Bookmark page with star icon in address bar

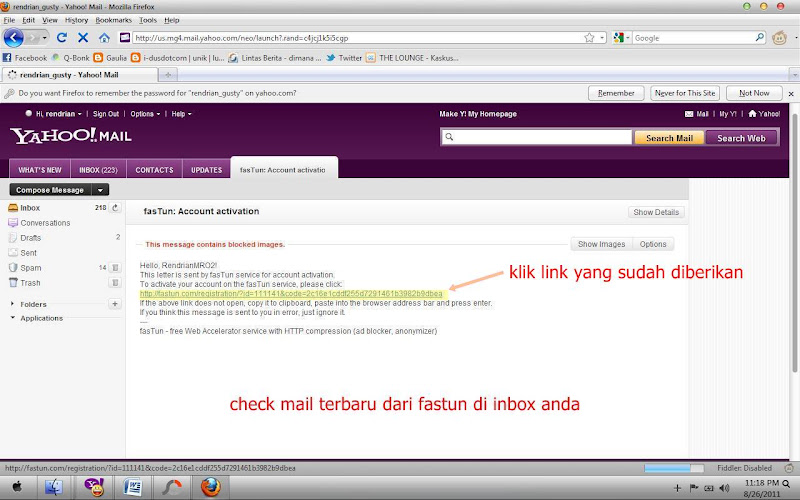pyautogui.click(x=589, y=38)
